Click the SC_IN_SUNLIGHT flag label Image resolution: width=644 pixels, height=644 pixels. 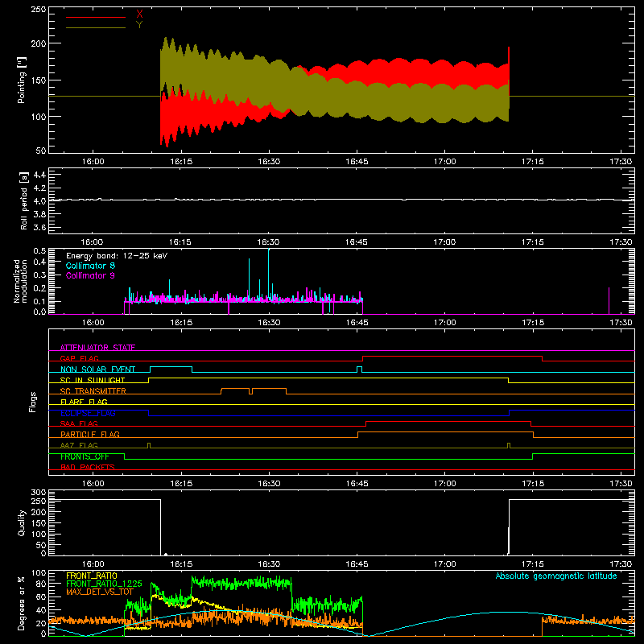pos(93,380)
